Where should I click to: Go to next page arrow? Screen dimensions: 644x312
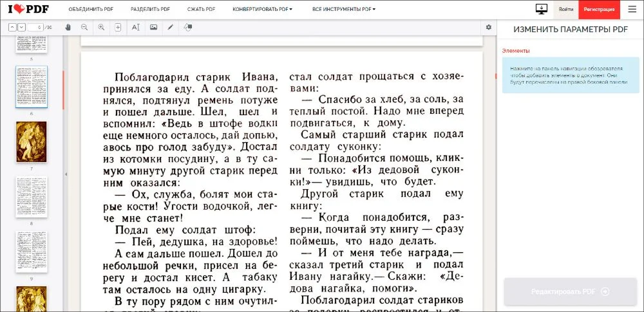click(21, 27)
